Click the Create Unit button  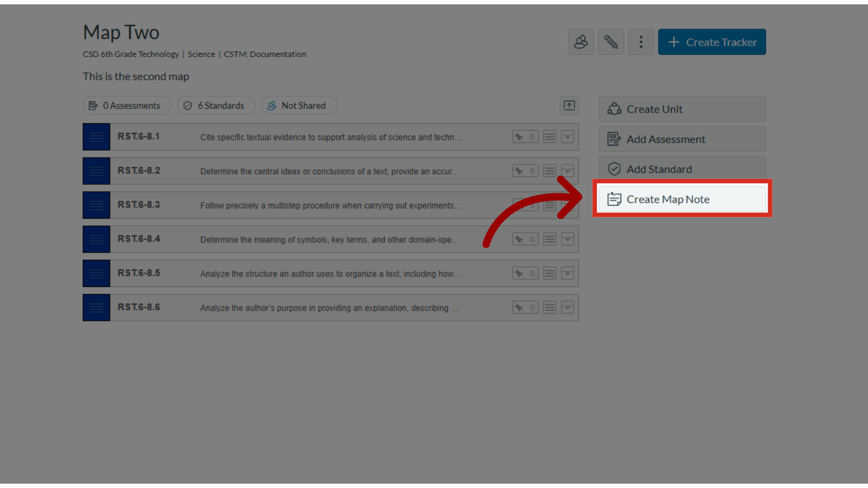point(682,109)
